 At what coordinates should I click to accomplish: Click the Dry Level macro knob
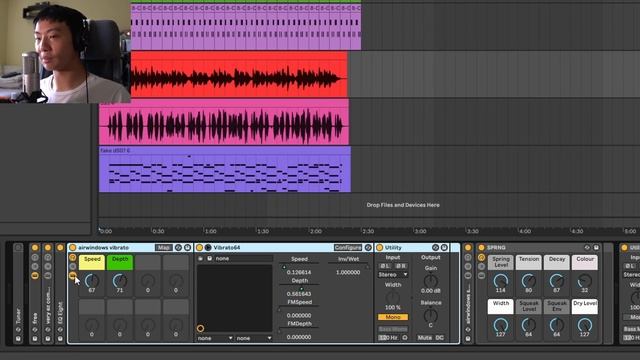point(584,325)
